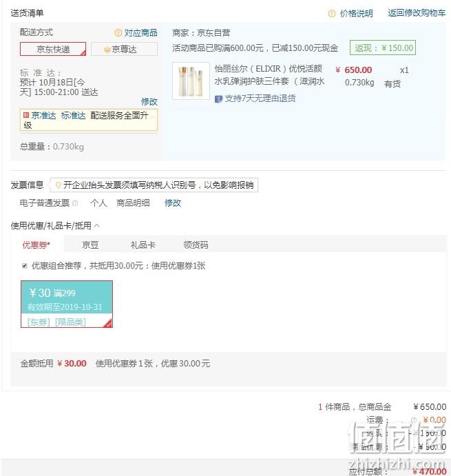Click the 650.00 product price
This screenshot has width=451, height=476.
(x=354, y=70)
